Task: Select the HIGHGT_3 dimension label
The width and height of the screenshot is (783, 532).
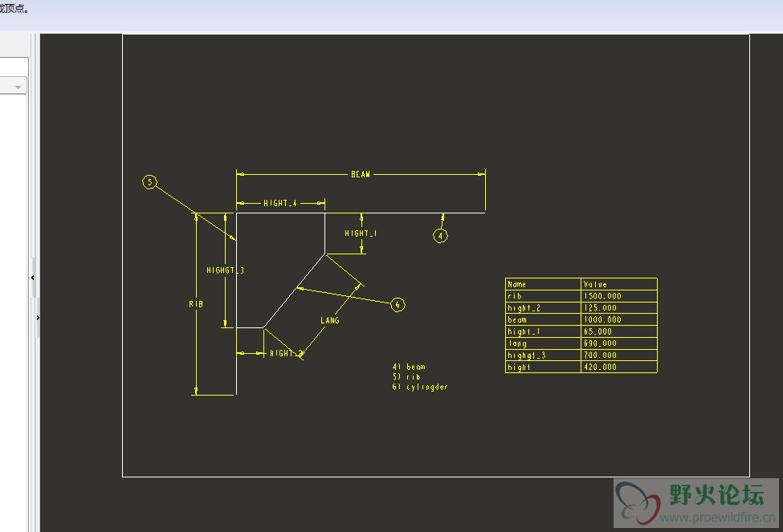Action: pos(225,270)
